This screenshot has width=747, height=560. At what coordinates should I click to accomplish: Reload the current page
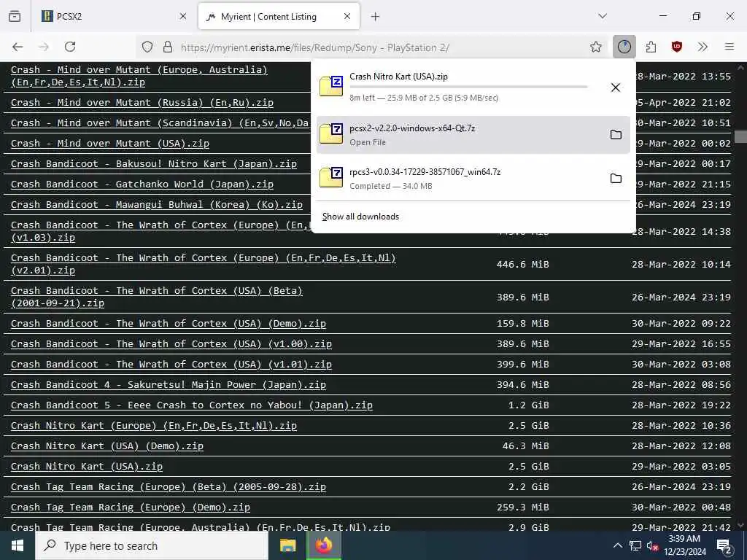coord(70,47)
